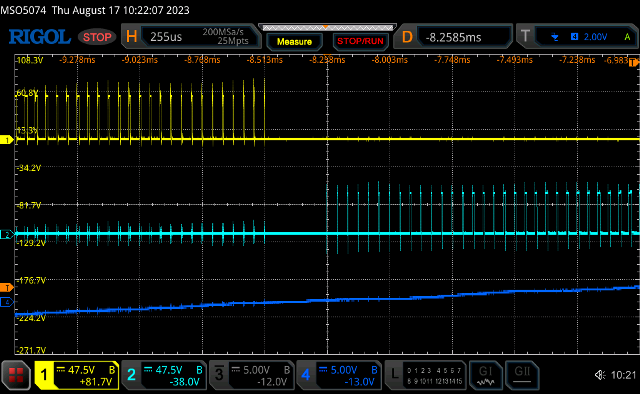640x394 pixels.
Task: Click the -9.278ms time axis label
Action: tap(77, 60)
